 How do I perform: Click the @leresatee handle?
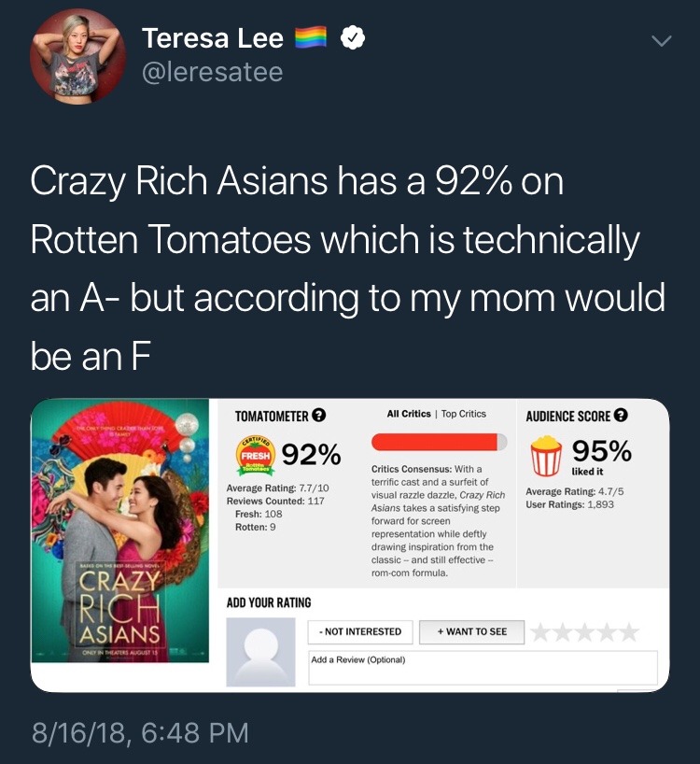[212, 73]
